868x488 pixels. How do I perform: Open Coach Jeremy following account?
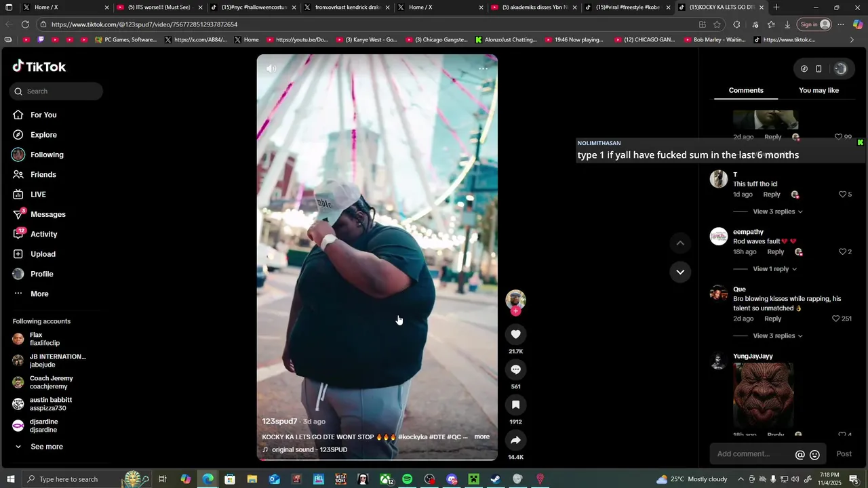(x=51, y=382)
